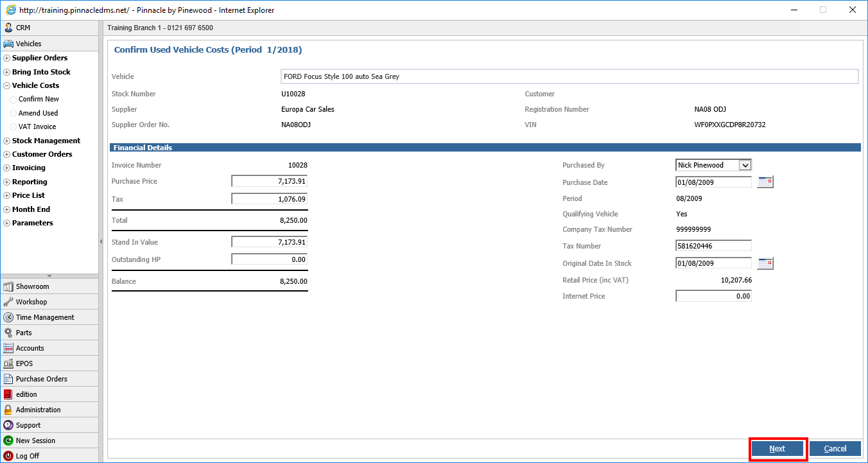This screenshot has width=868, height=463.
Task: Open Confirm New under Vehicle Costs
Action: tap(39, 99)
